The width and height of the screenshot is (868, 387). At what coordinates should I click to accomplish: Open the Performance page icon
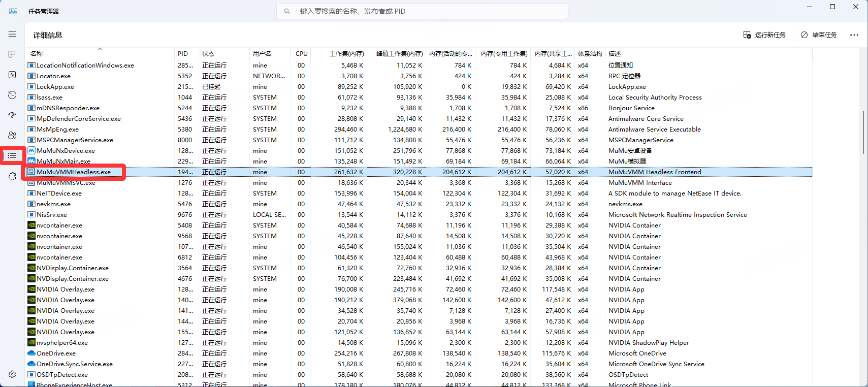point(12,75)
